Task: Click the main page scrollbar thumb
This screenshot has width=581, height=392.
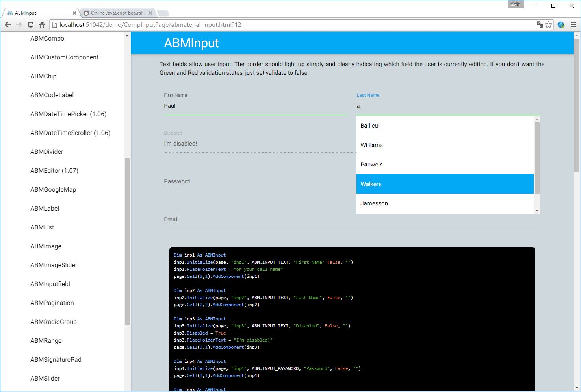Action: 577,105
